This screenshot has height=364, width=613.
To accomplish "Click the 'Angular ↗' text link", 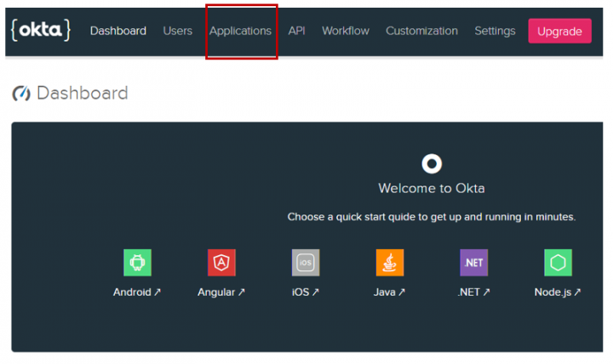I will point(221,292).
